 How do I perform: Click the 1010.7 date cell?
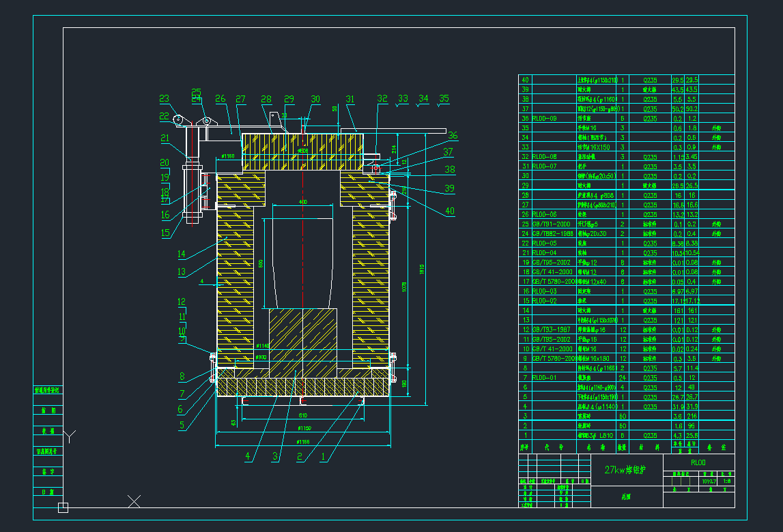tap(709, 481)
